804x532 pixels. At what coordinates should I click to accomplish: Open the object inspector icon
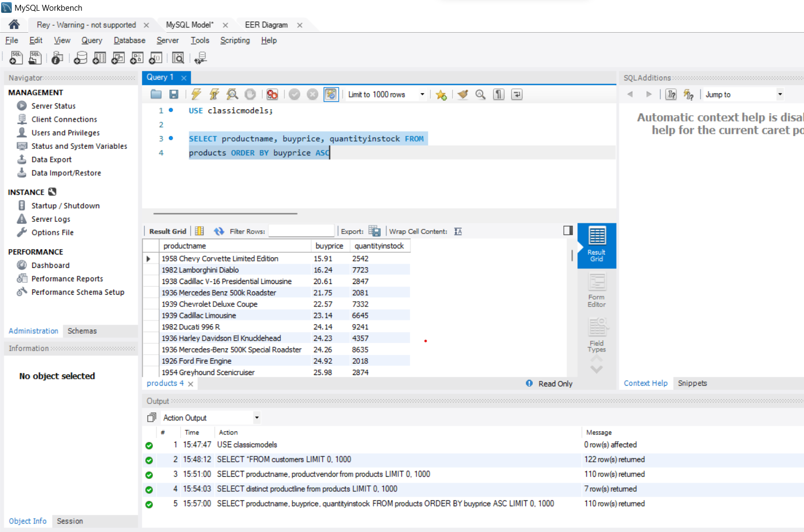(x=57, y=58)
